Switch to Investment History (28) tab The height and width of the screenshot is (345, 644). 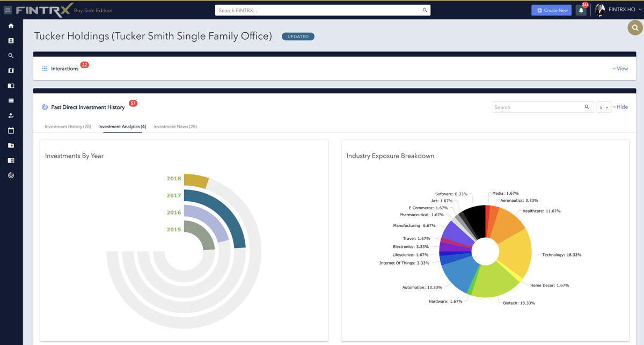[x=68, y=127]
